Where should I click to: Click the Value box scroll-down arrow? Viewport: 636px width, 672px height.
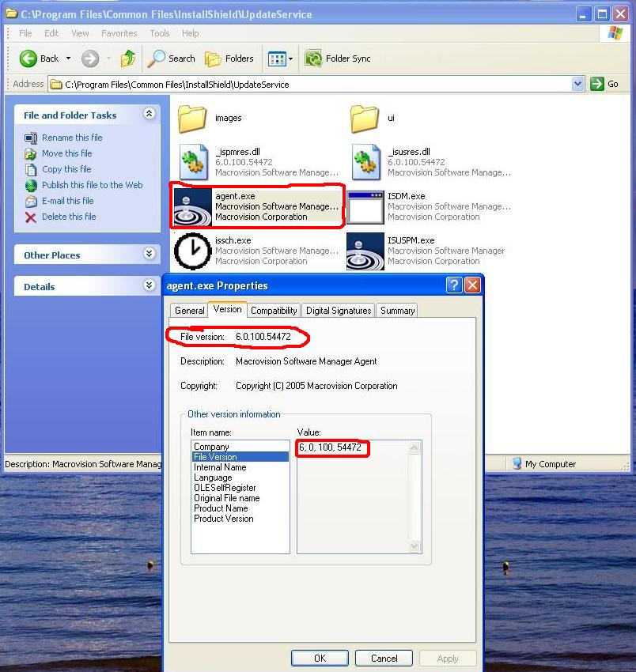(415, 546)
